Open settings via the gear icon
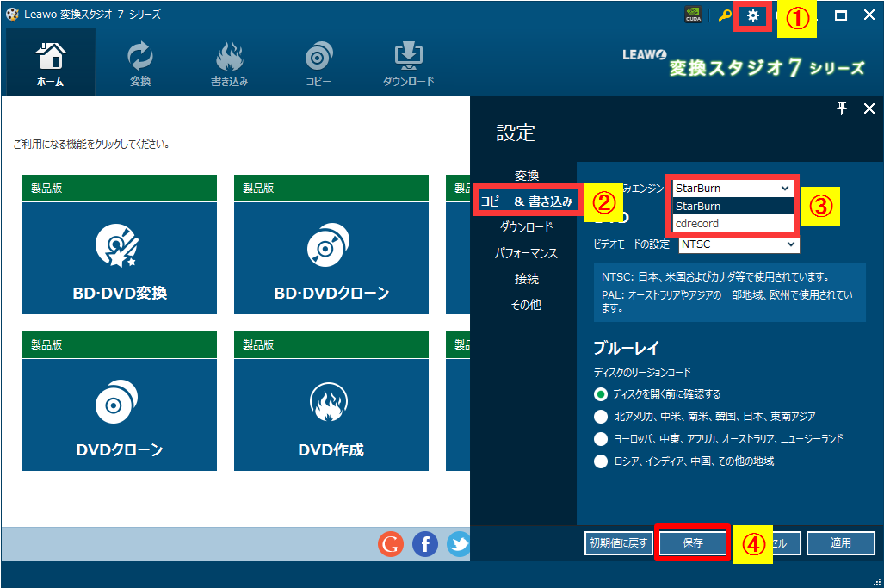 752,15
